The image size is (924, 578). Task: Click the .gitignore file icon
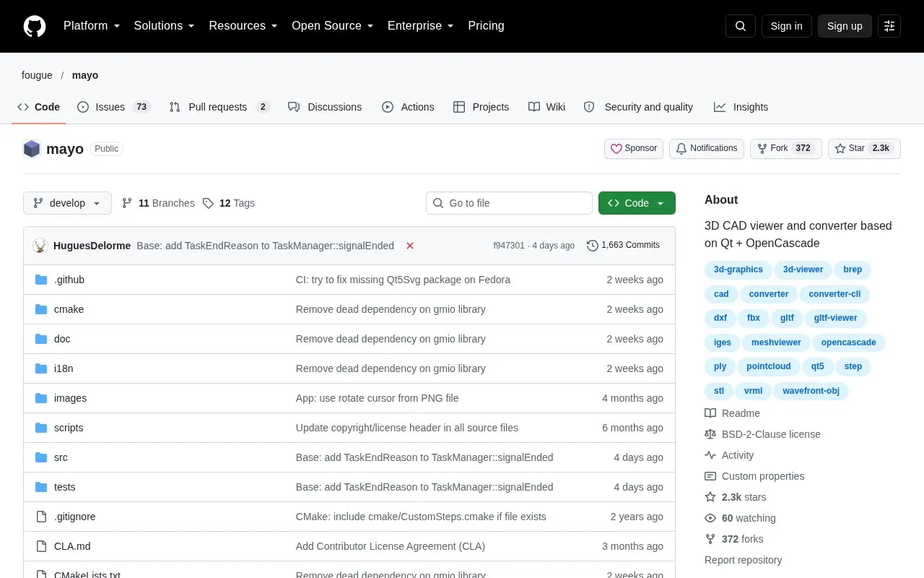41,517
